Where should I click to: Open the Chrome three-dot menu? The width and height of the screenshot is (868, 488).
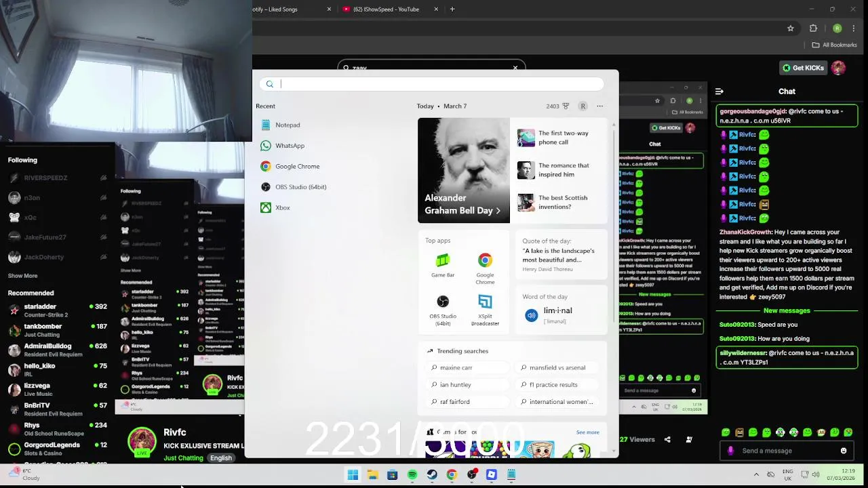tap(854, 28)
